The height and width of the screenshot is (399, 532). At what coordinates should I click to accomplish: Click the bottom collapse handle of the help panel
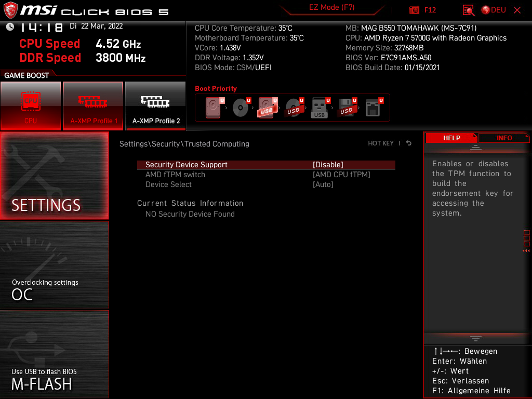(476, 339)
